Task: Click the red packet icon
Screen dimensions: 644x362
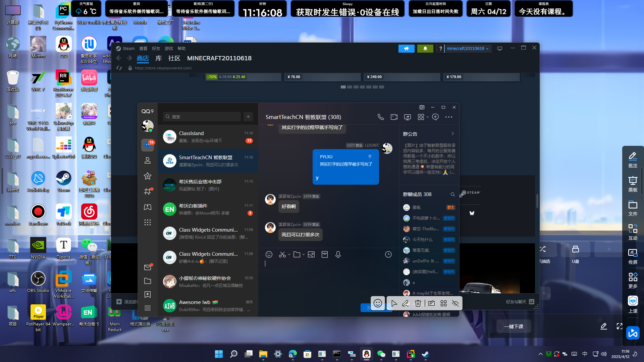Action: click(324, 254)
